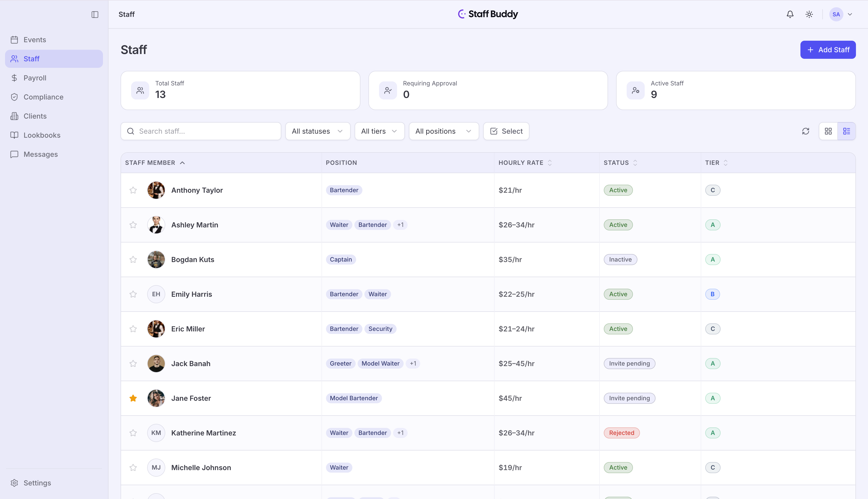Click Jane Foster's avatar photo
Viewport: 868px width, 499px height.
156,398
